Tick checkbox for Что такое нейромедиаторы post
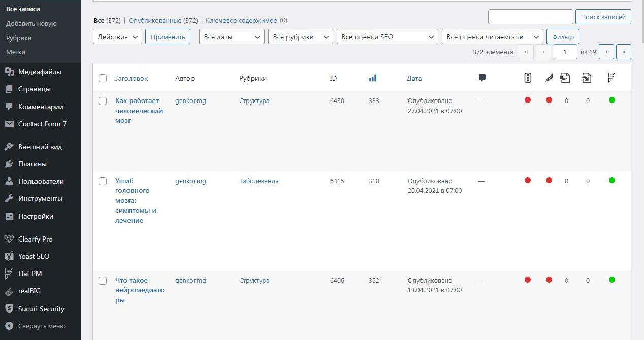The height and width of the screenshot is (340, 644). click(103, 281)
